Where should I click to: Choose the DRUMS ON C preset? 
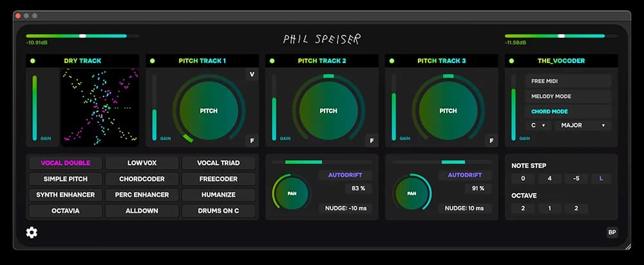click(218, 211)
